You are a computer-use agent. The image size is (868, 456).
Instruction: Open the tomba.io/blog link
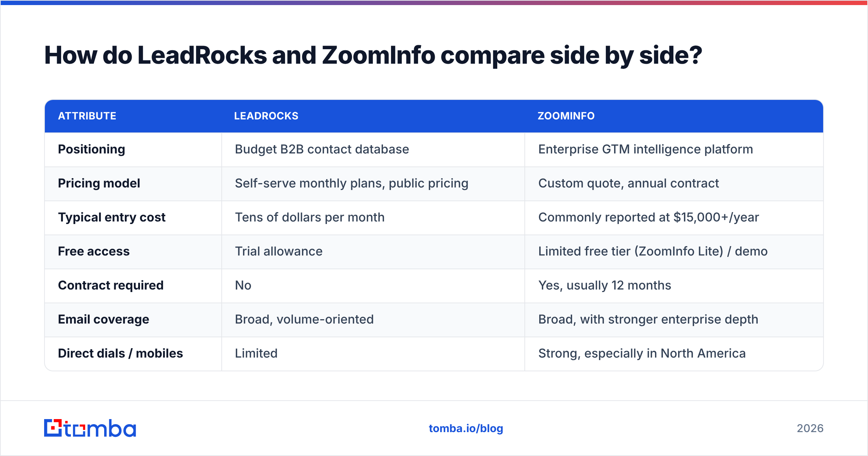466,428
